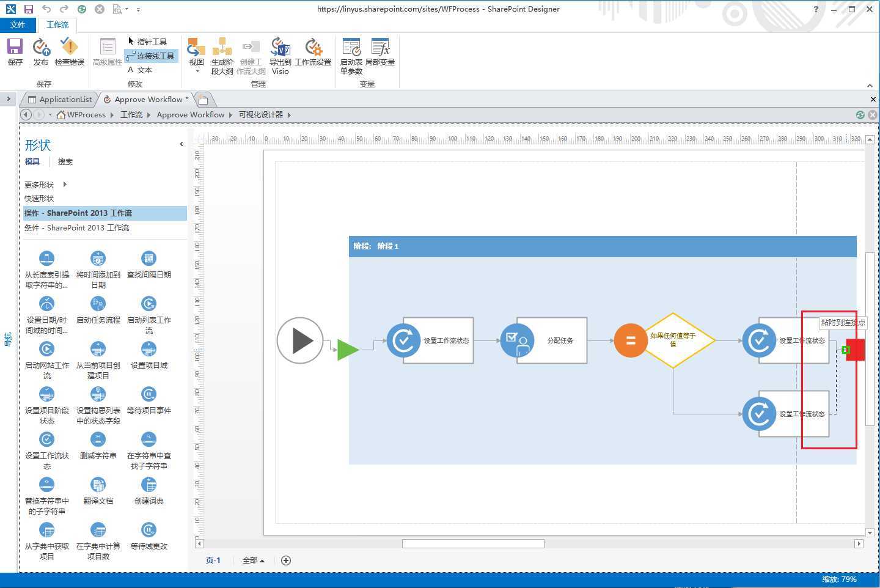The image size is (880, 588).
Task: Expand 更多形状 more shapes
Action: tap(45, 185)
